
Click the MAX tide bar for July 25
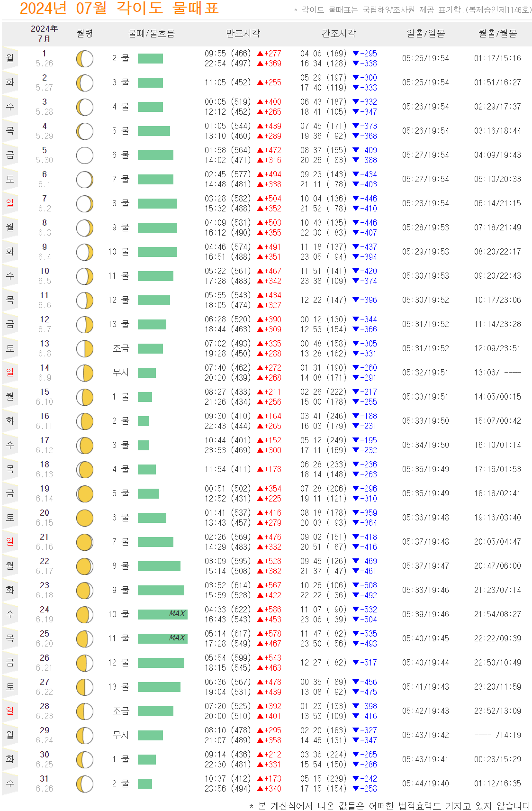coord(162,639)
